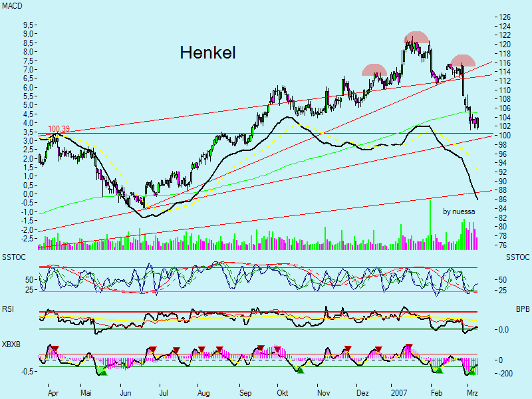532x399 pixels.
Task: Click the '-2,5' MACD axis value
Action: point(27,239)
